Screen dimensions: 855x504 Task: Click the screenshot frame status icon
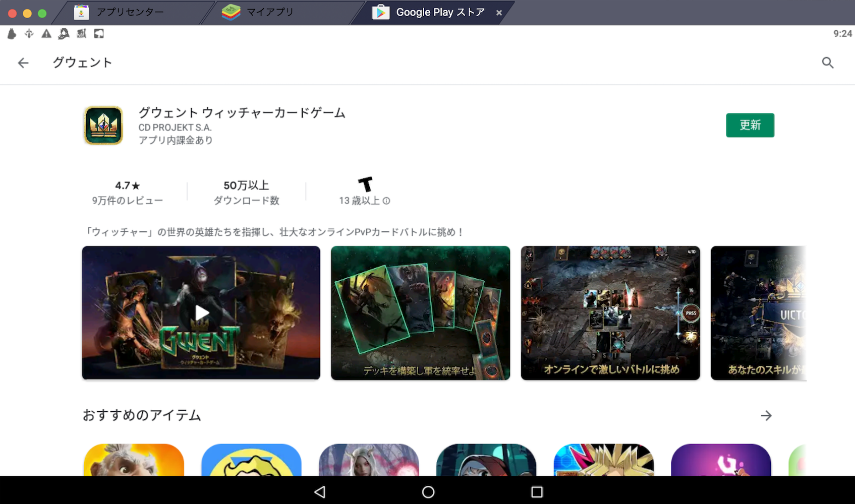coord(99,34)
